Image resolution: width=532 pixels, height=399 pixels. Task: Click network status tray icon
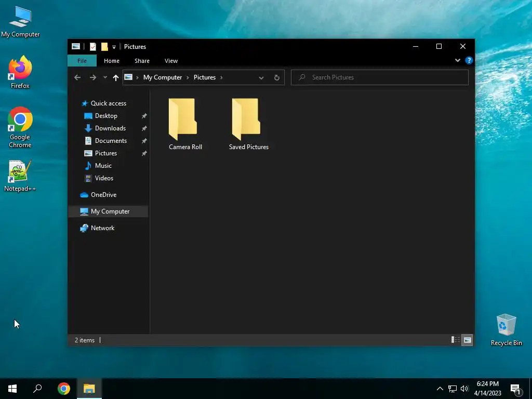point(453,389)
